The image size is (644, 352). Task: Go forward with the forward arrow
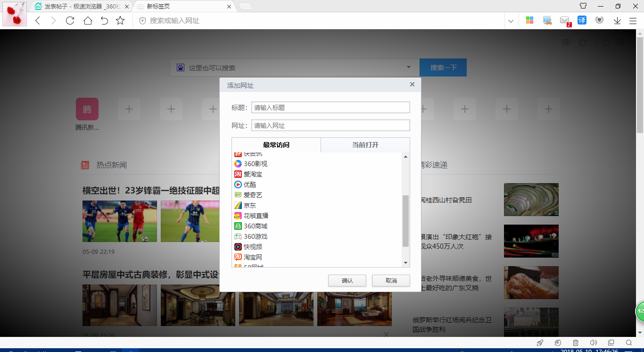(x=53, y=20)
